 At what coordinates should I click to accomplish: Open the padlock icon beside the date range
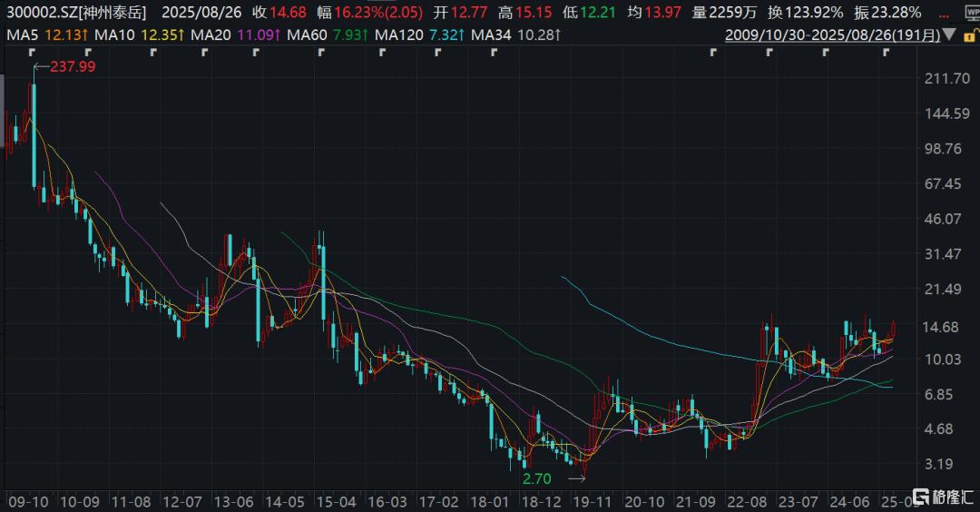coord(973,34)
